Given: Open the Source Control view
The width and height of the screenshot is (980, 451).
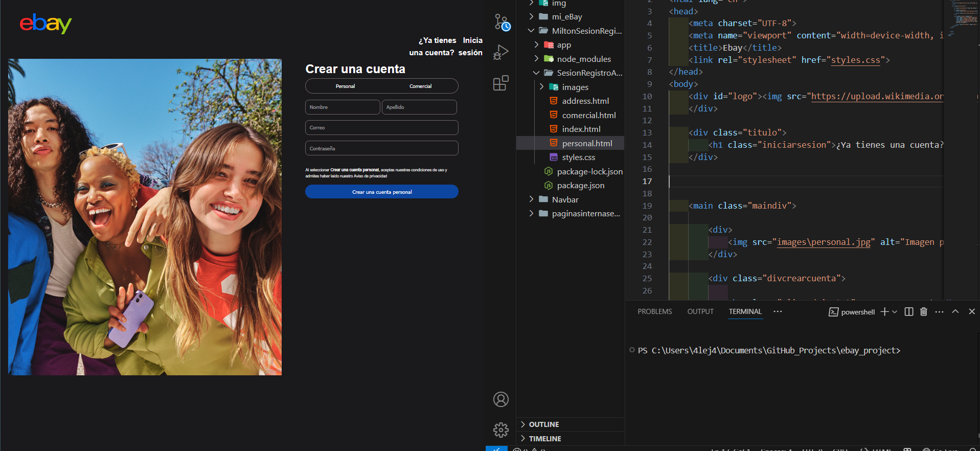Looking at the screenshot, I should coord(501,22).
